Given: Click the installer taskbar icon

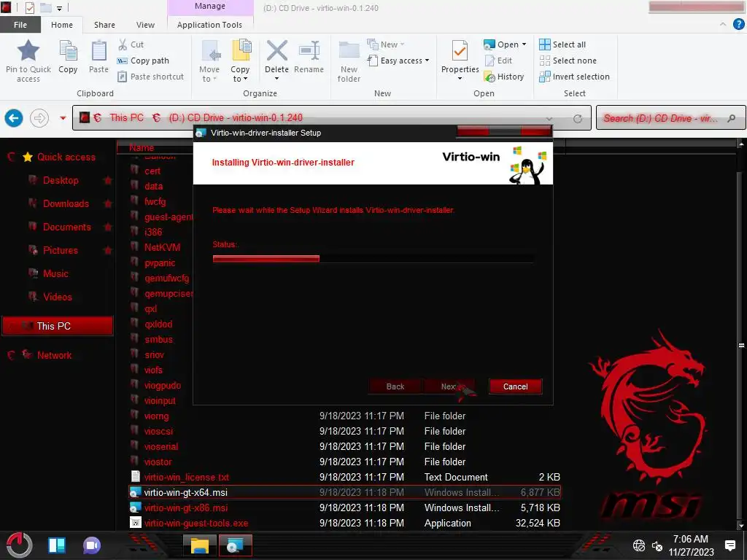Looking at the screenshot, I should [x=235, y=545].
